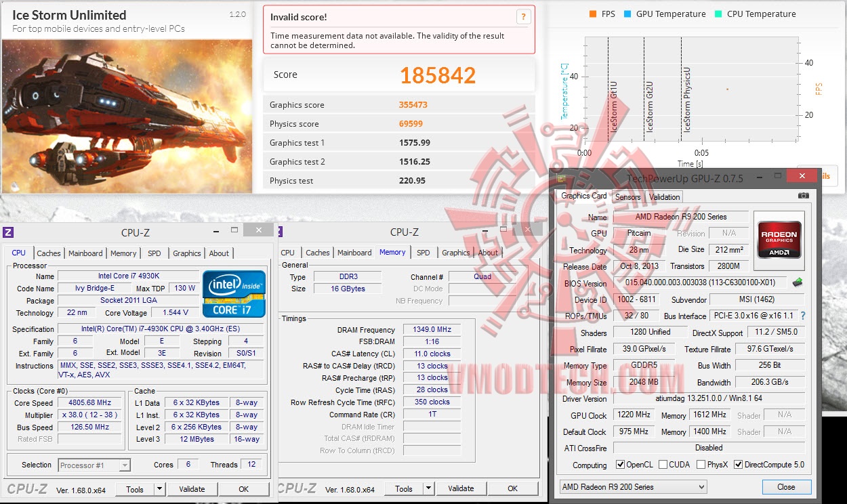Viewport: 847px width, 504px height.
Task: Click the DRAM Frequency field 1349.0 MHz
Action: click(x=432, y=330)
